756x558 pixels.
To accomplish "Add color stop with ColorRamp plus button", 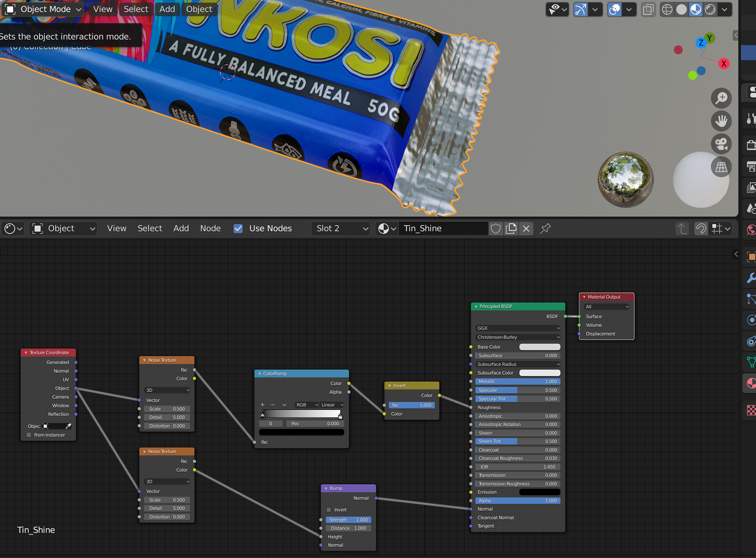I will tap(263, 405).
